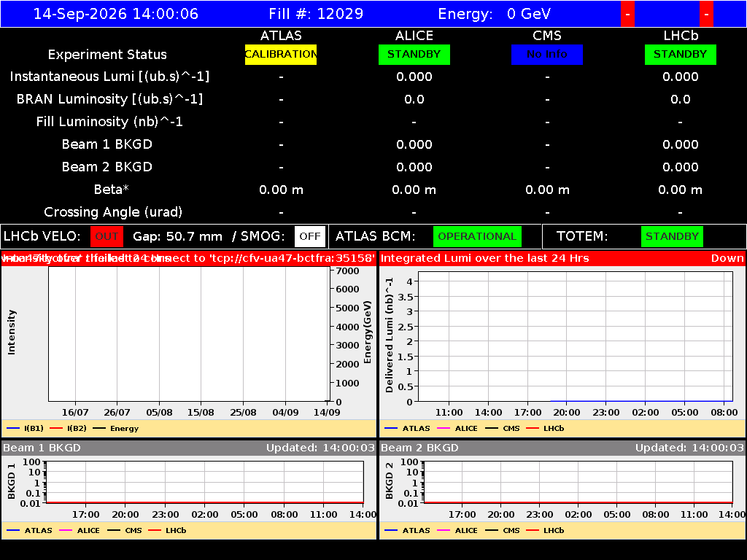The height and width of the screenshot is (560, 747).
Task: Select the ATLAS column header
Action: tap(281, 36)
